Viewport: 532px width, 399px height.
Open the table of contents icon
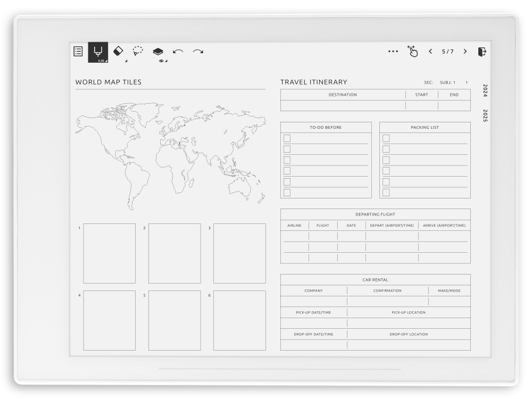[x=78, y=52]
